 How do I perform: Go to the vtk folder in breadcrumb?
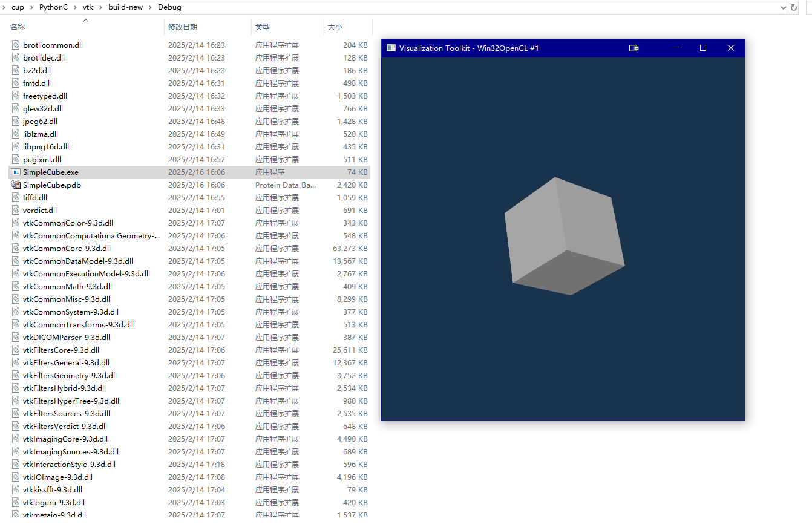tap(88, 7)
